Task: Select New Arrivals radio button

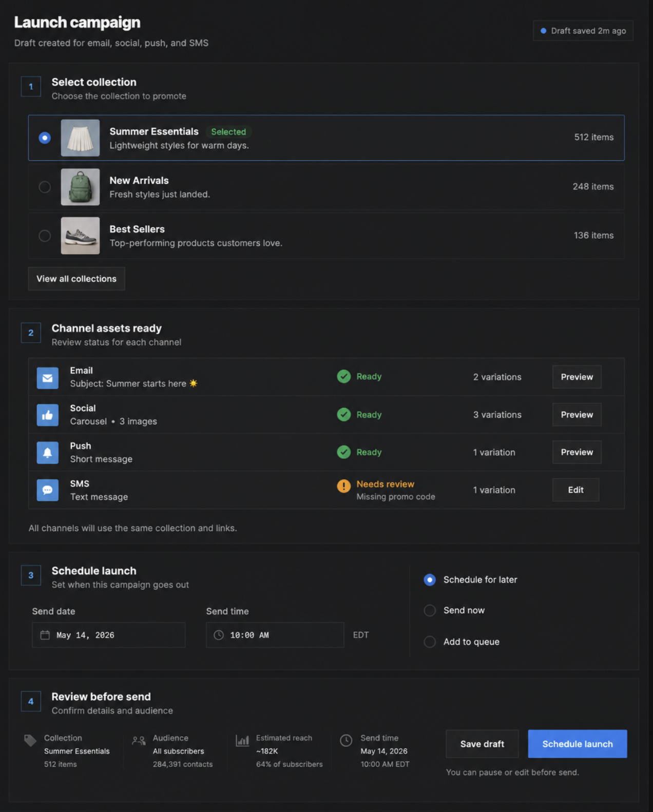Action: 45,187
